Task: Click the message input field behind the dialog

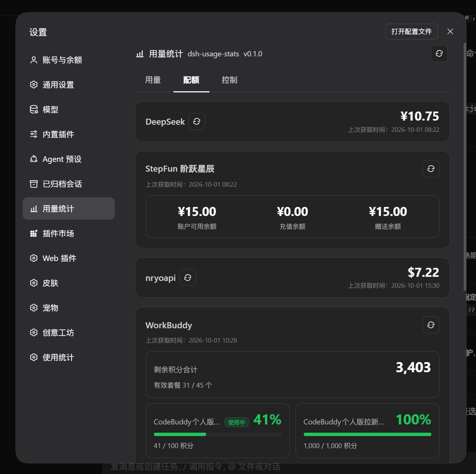Action: 195,467
